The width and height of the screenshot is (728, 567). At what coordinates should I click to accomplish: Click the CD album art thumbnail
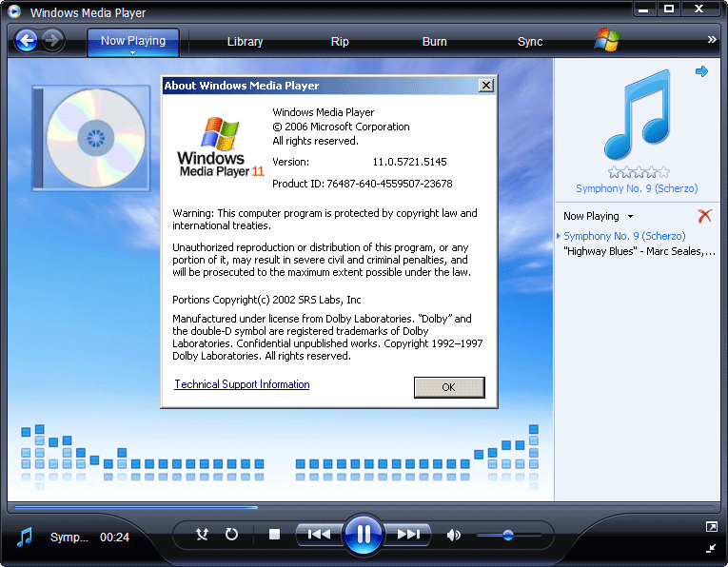point(91,138)
